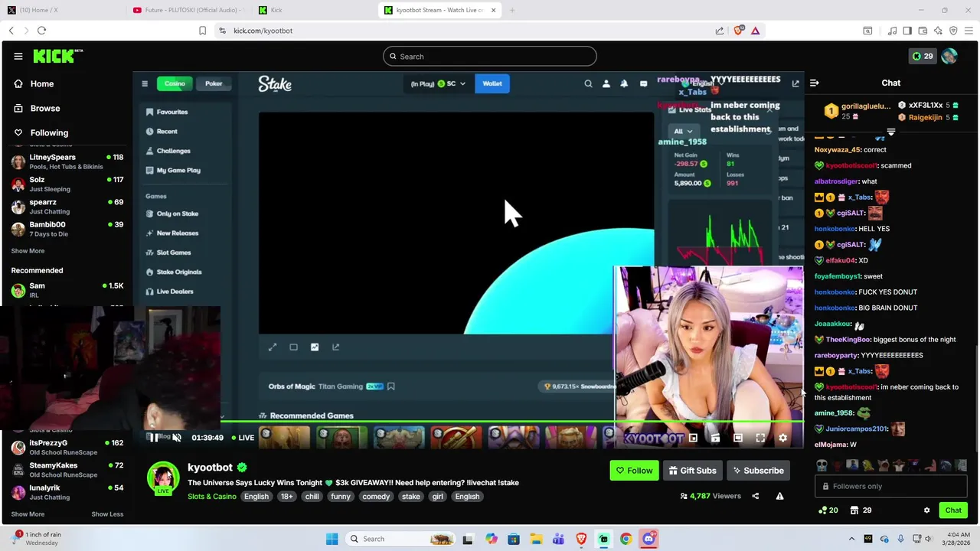Click the stake tag
This screenshot has width=980, height=551.
click(411, 497)
